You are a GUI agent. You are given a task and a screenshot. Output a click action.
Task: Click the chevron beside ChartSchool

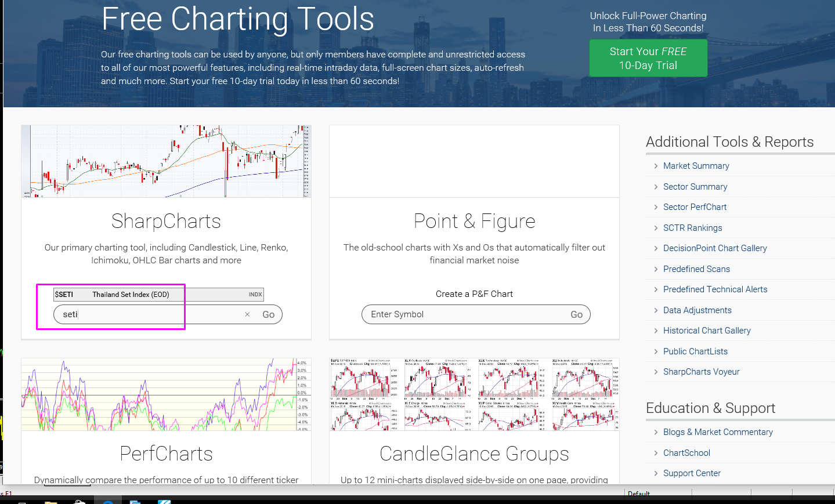pos(656,453)
